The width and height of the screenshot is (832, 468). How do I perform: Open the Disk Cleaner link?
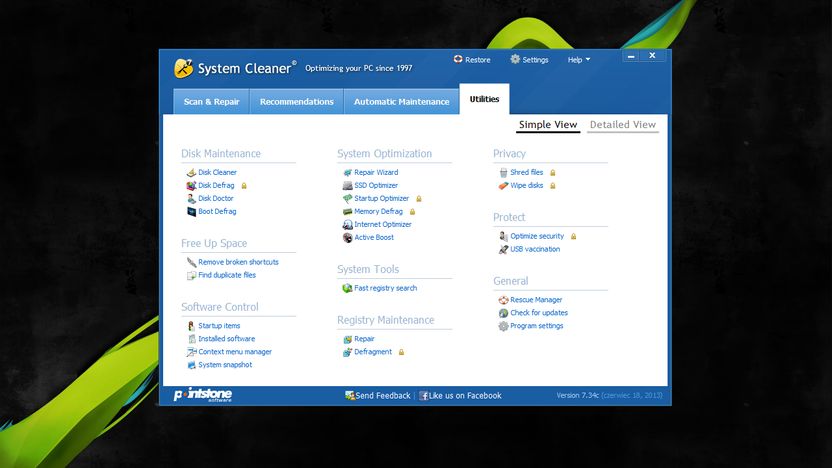pos(218,172)
